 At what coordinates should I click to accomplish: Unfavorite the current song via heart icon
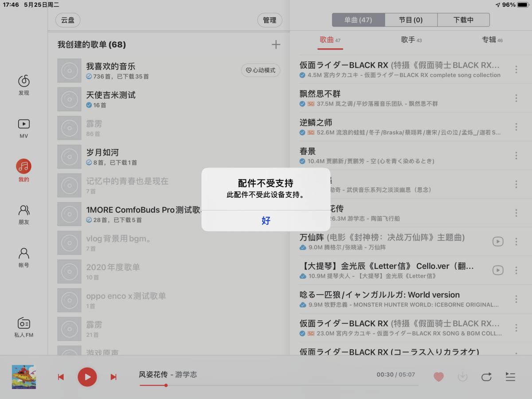tap(438, 377)
